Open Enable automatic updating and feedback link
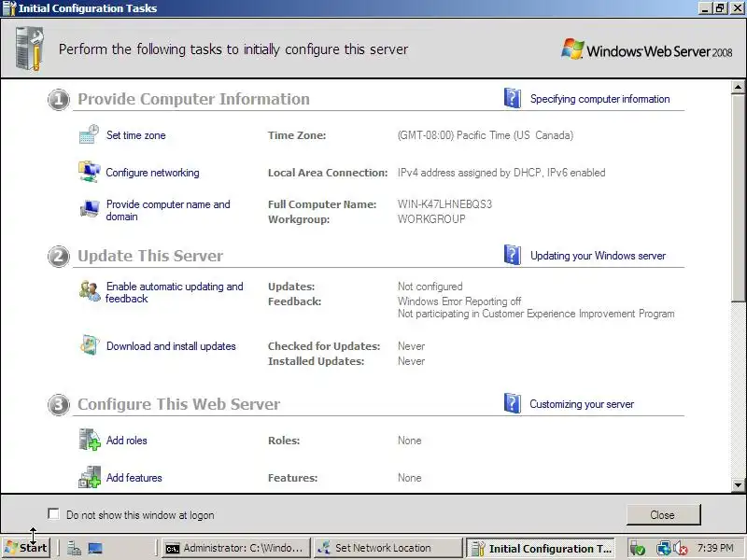The width and height of the screenshot is (747, 560). coord(175,292)
